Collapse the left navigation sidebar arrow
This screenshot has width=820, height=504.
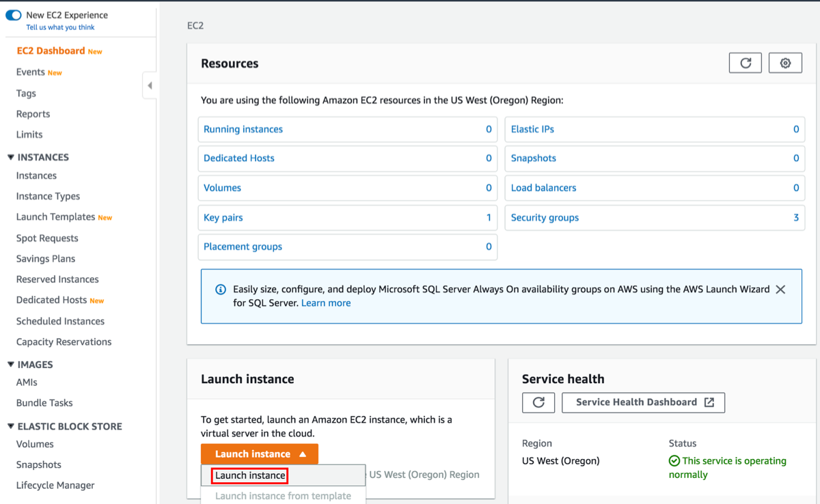(150, 86)
